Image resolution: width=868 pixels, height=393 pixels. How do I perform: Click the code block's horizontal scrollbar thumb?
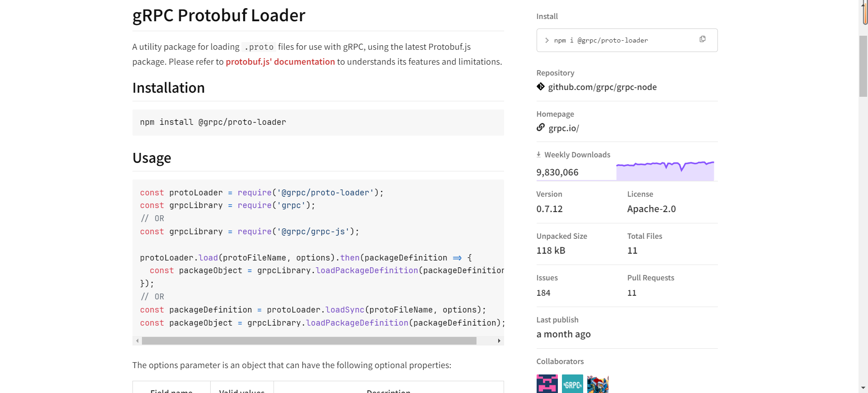coord(309,341)
